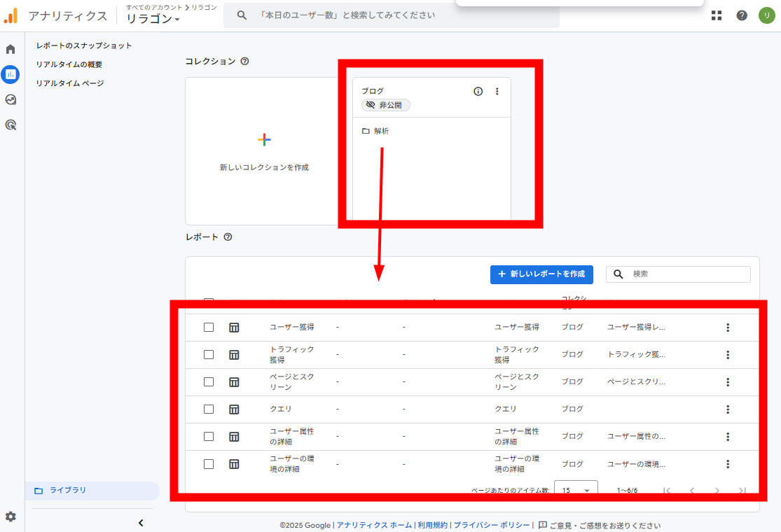
Task: Open the Home icon in left sidebar
Action: tap(11, 49)
